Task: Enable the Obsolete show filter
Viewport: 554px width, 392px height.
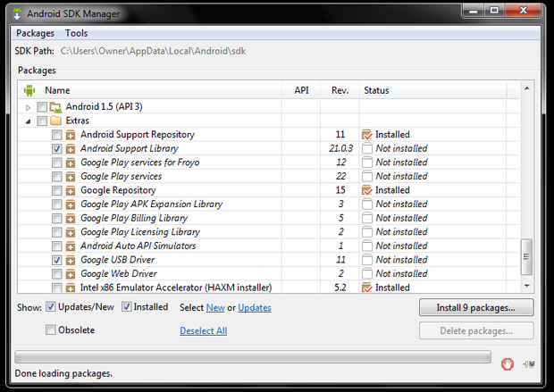Action: [x=51, y=329]
